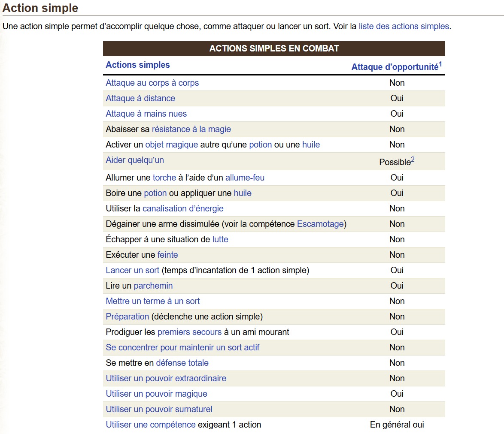Click the 'allume-feu' link
The width and height of the screenshot is (504, 434).
pos(245,178)
